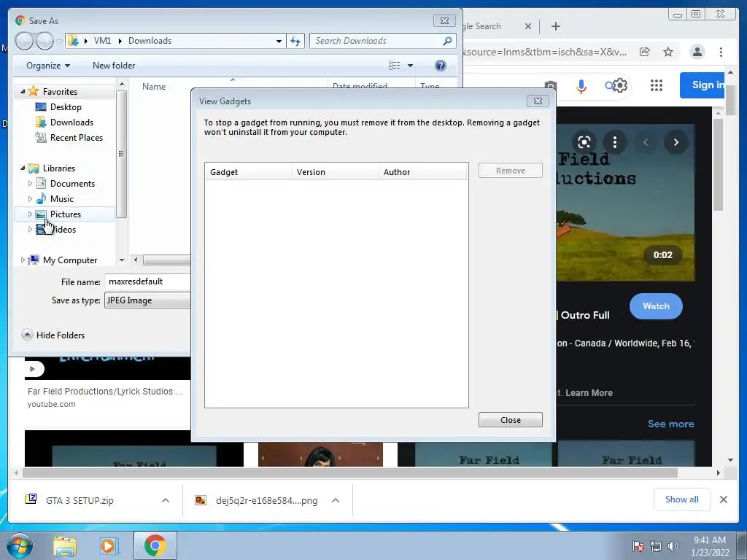This screenshot has width=747, height=560.
Task: Open a new Chrome tab with plus button
Action: [x=555, y=26]
